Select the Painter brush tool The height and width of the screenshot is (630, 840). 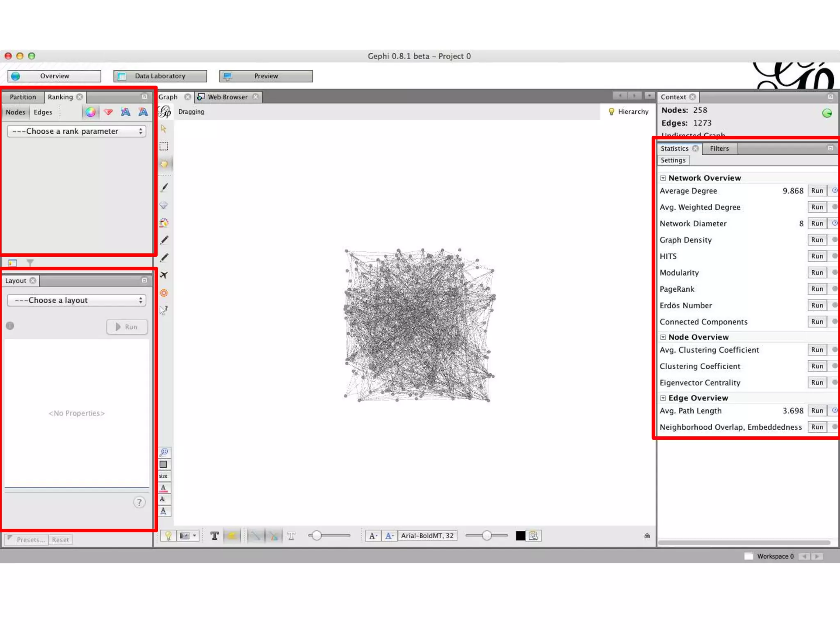tap(164, 187)
